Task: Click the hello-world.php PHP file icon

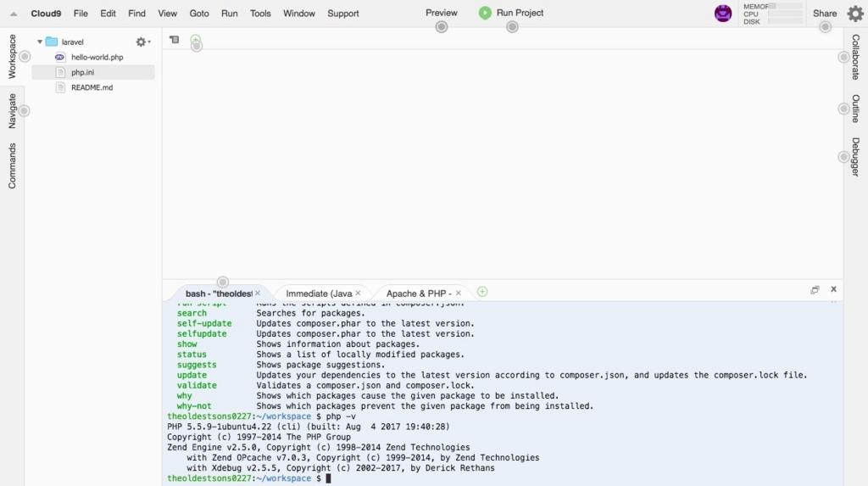Action: point(60,57)
